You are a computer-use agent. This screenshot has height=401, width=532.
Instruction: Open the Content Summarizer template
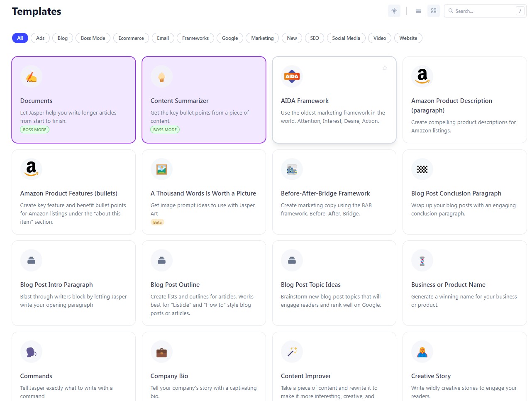click(x=204, y=100)
